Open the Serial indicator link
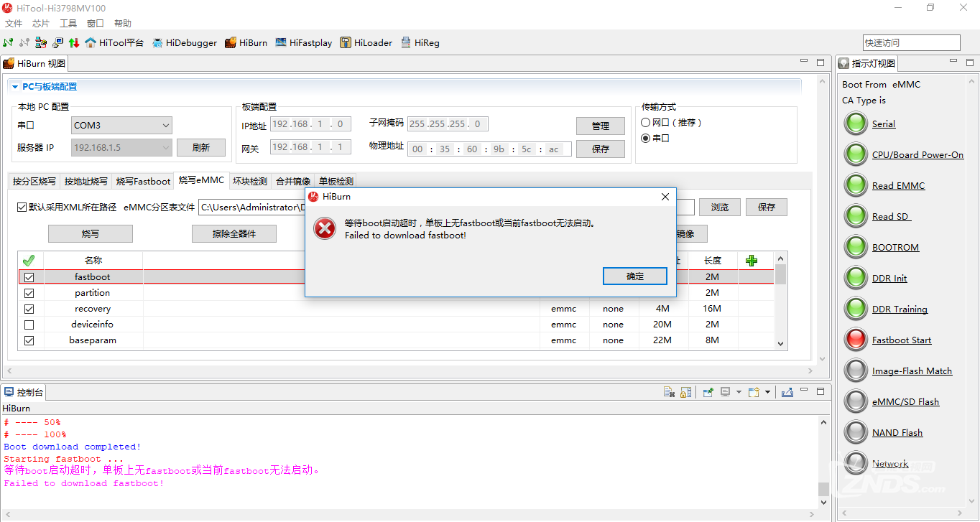This screenshot has width=980, height=522. [x=884, y=124]
